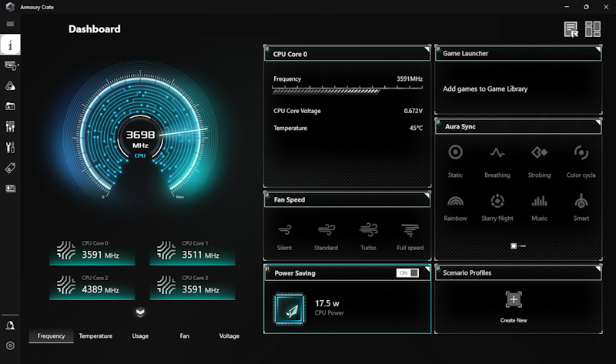Expand the Aura Sync panel corner arrow

598,122
